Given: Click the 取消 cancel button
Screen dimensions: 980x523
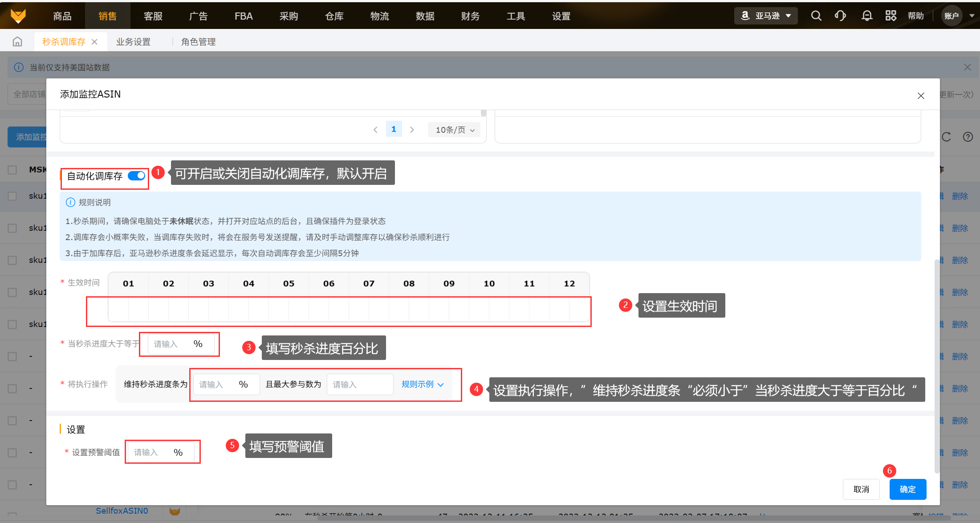Looking at the screenshot, I should pos(861,489).
